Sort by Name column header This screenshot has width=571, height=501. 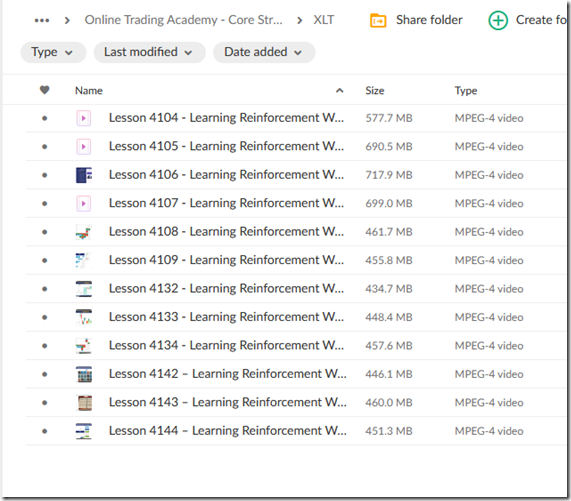coord(89,91)
